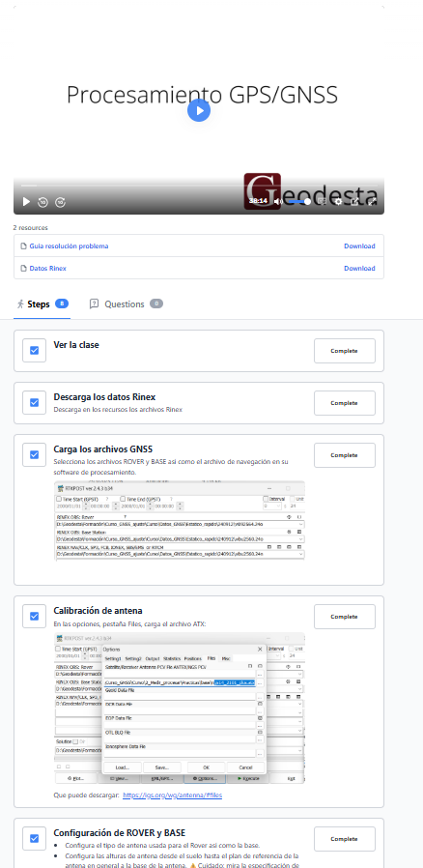Mute the video volume speaker icon
Screen dimensions: 423x868
[278, 201]
